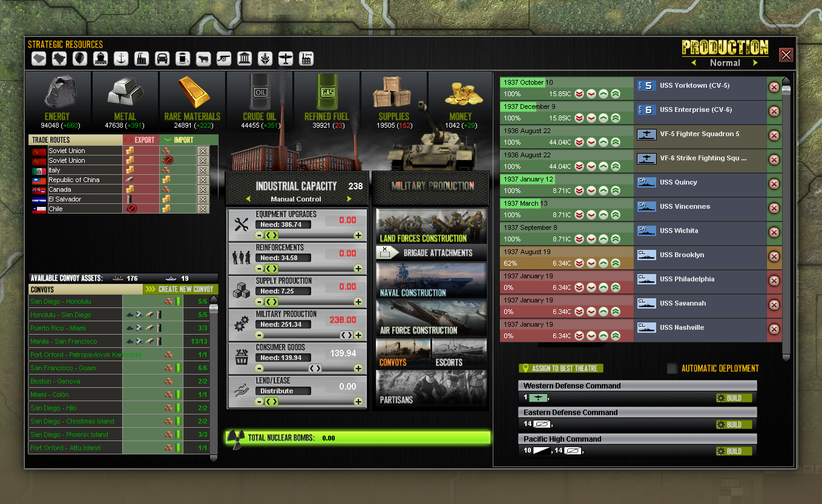Select the smokestack factory strategic resource icon
Screen dimensions: 822x504
pos(142,59)
